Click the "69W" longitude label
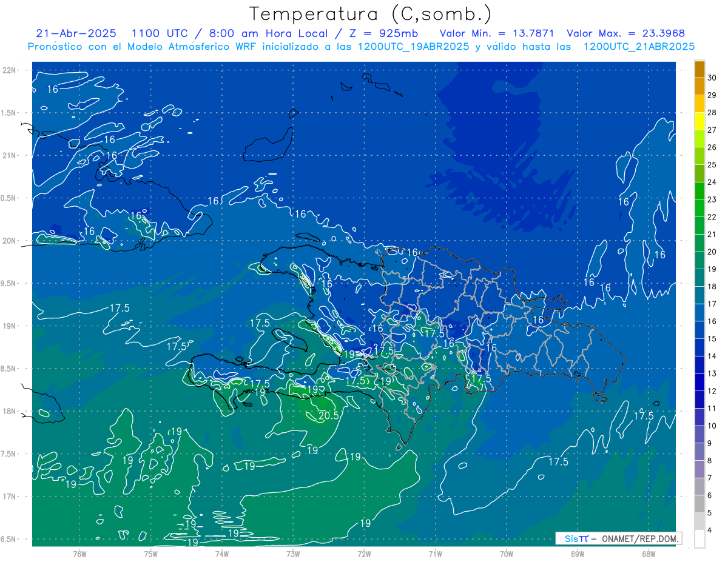Image resolution: width=728 pixels, height=562 pixels. (x=578, y=554)
